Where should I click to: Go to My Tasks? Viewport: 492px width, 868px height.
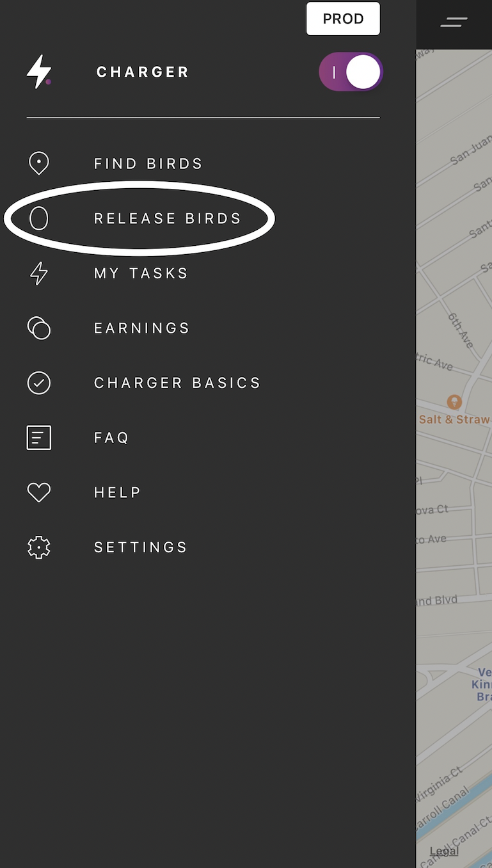pyautogui.click(x=141, y=273)
